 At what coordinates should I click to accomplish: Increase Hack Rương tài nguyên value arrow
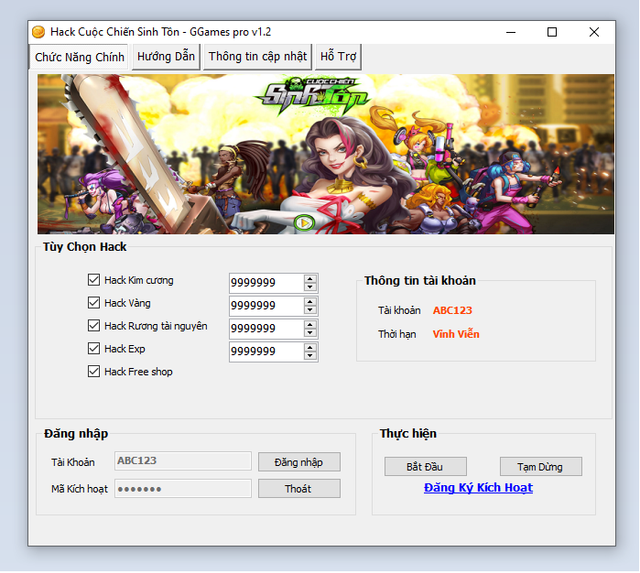[x=311, y=324]
